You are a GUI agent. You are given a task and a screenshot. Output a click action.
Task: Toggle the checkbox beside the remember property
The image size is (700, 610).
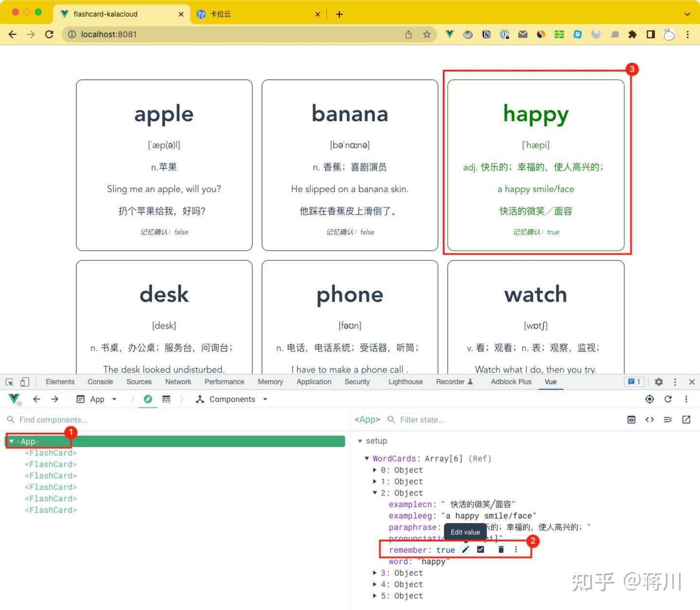pyautogui.click(x=480, y=549)
